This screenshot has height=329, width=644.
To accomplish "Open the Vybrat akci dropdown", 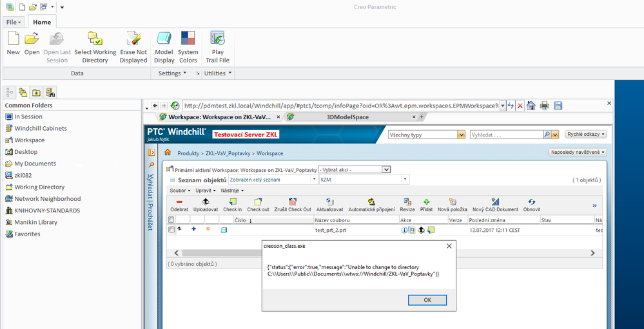I will (355, 169).
